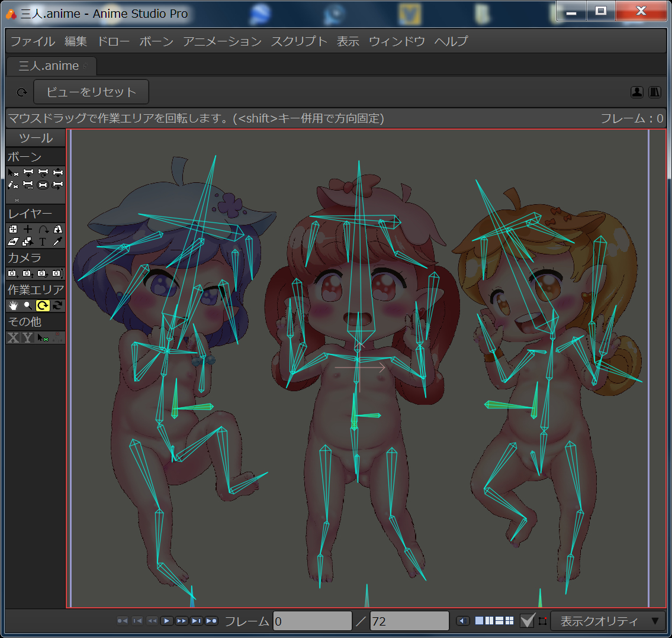Choose the Shear Layer tool
Viewport: 672px width, 638px height.
(x=13, y=242)
